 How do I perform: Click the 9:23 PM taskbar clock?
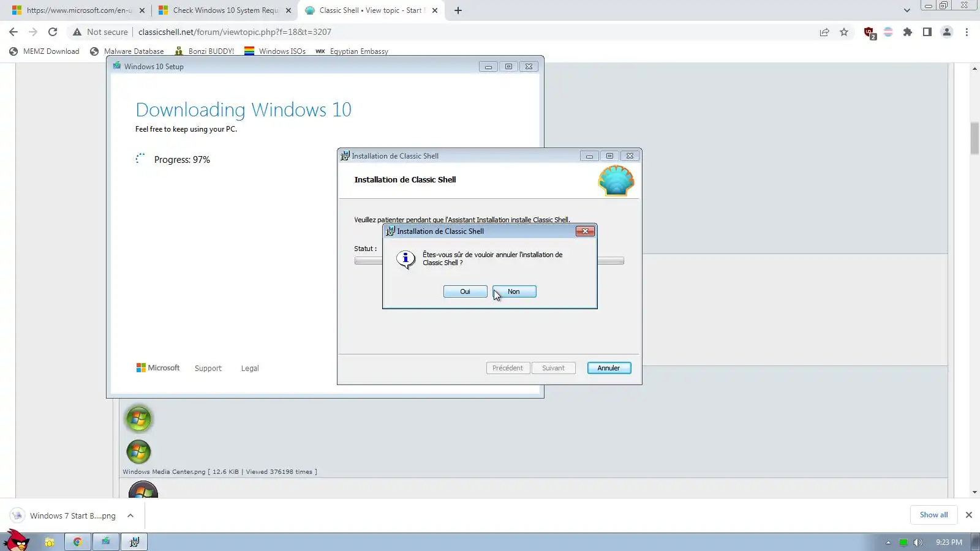coord(949,542)
